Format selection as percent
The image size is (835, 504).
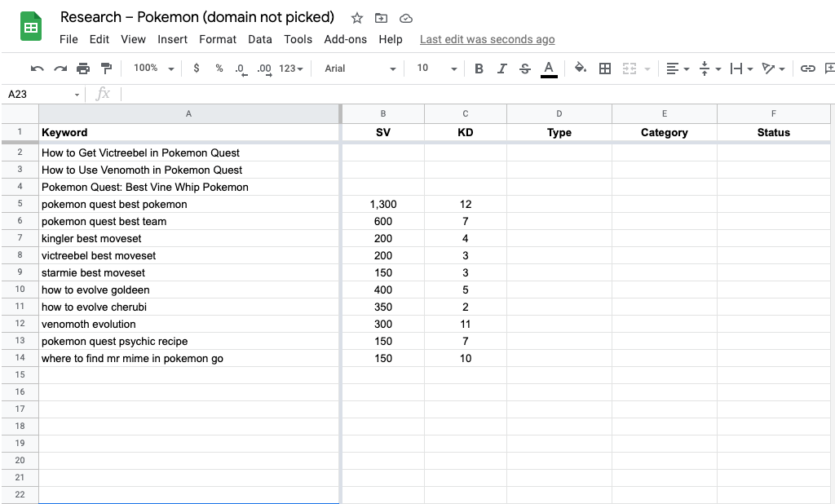219,69
